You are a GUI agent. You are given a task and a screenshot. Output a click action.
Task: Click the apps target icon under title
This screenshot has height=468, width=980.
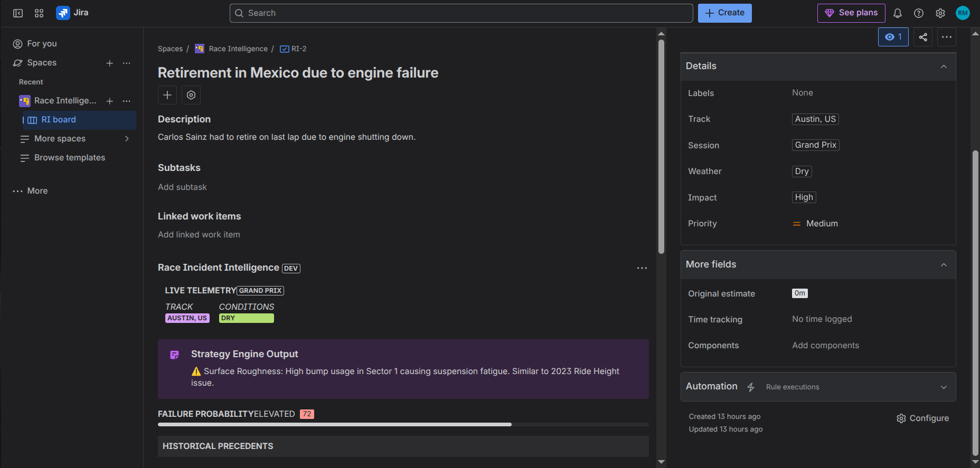click(191, 95)
